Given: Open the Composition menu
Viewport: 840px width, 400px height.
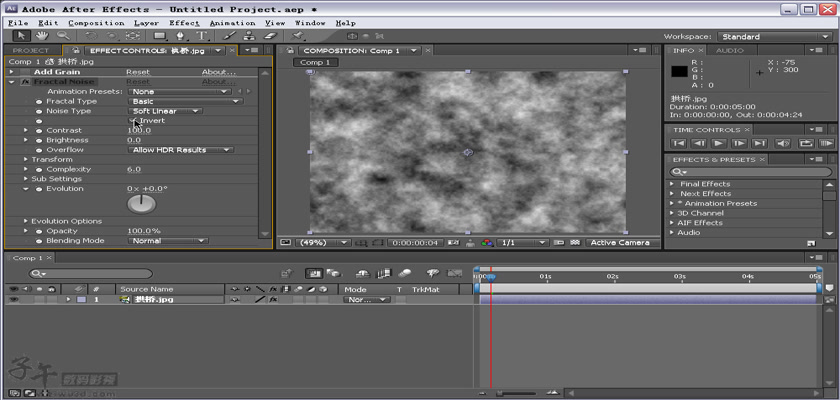Looking at the screenshot, I should pyautogui.click(x=96, y=23).
